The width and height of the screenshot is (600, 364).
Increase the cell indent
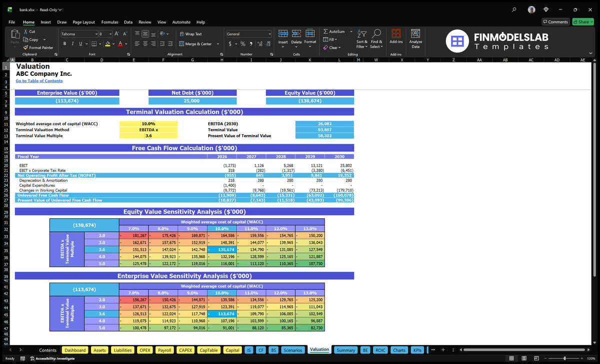(x=171, y=44)
